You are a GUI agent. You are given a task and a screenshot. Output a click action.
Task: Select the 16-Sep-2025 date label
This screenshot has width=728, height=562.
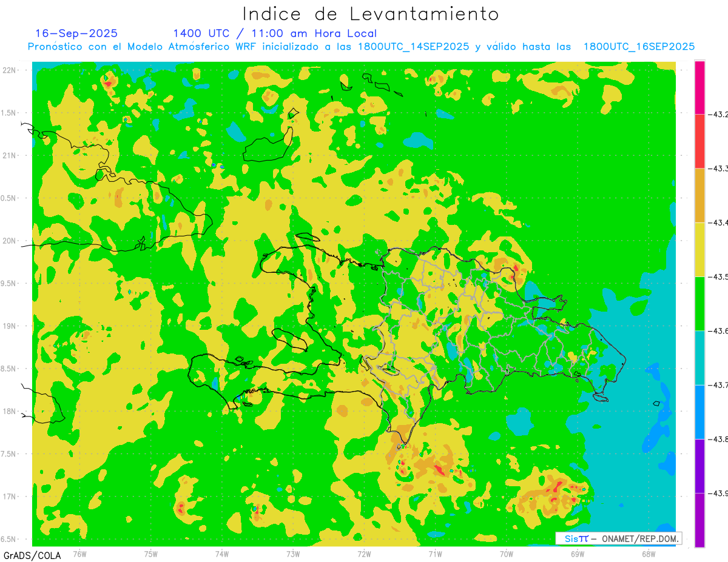pos(76,33)
